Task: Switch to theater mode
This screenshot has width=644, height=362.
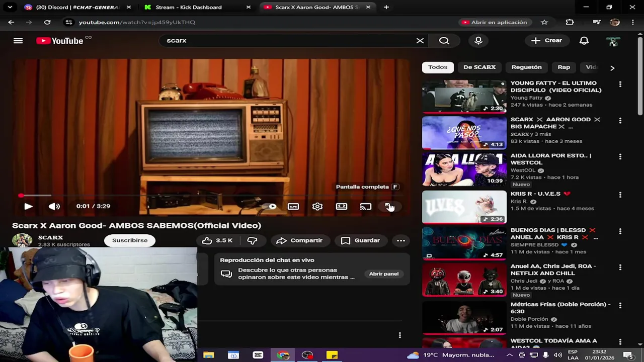Action: 342,206
